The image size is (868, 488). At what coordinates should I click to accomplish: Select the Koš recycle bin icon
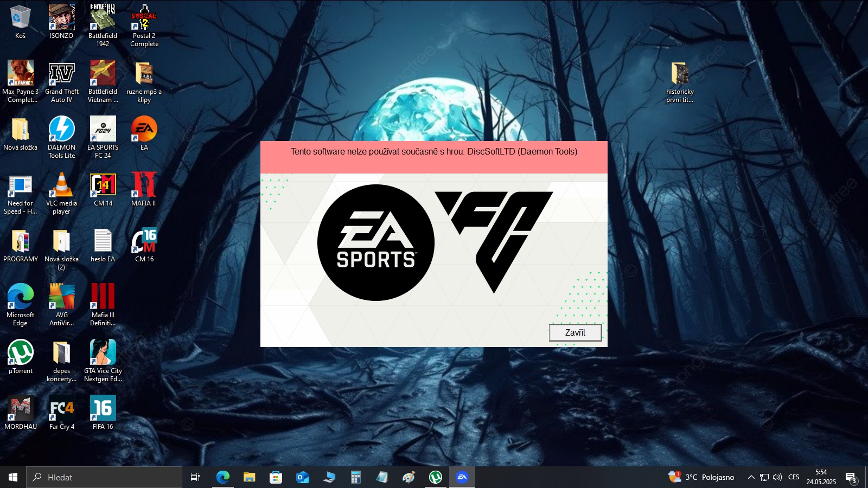click(x=20, y=22)
